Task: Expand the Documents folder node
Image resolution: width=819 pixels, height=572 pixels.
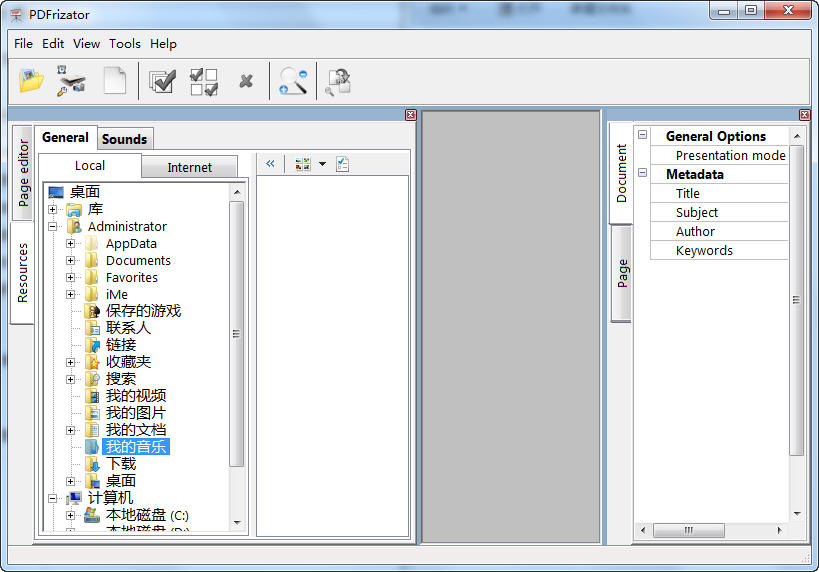Action: [x=71, y=261]
